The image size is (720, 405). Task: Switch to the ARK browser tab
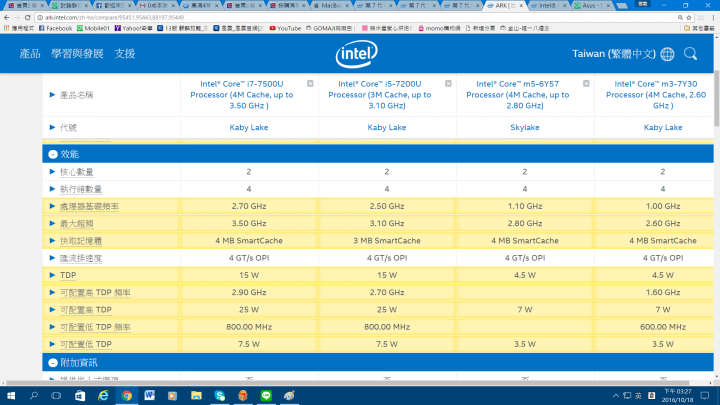[504, 6]
